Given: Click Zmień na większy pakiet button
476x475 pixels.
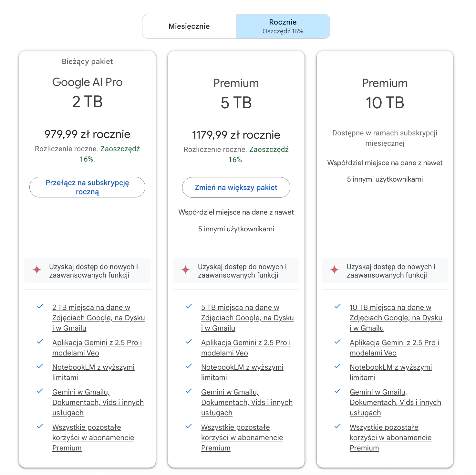Looking at the screenshot, I should (236, 187).
